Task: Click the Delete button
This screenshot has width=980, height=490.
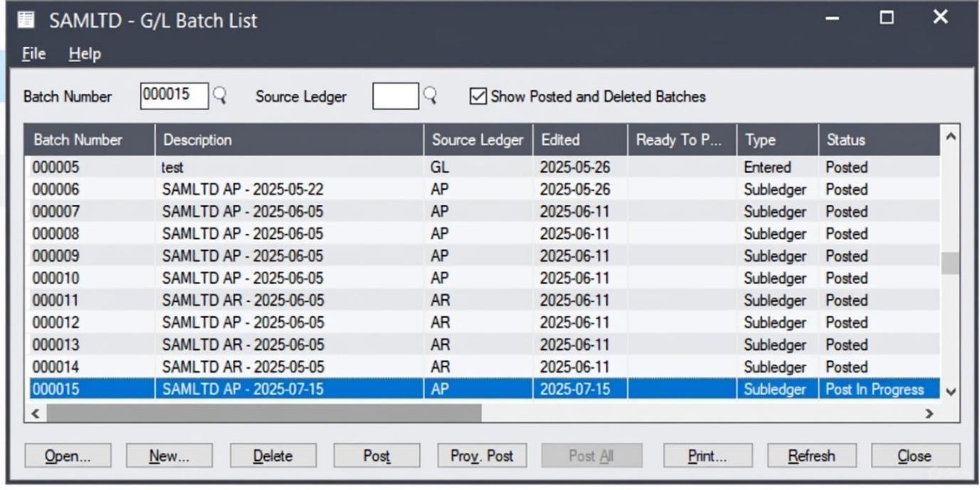Action: [x=273, y=456]
